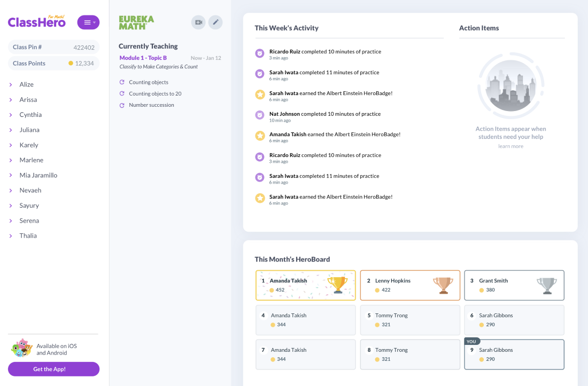Click the learn more link under Action Items
588x386 pixels.
pyautogui.click(x=510, y=146)
